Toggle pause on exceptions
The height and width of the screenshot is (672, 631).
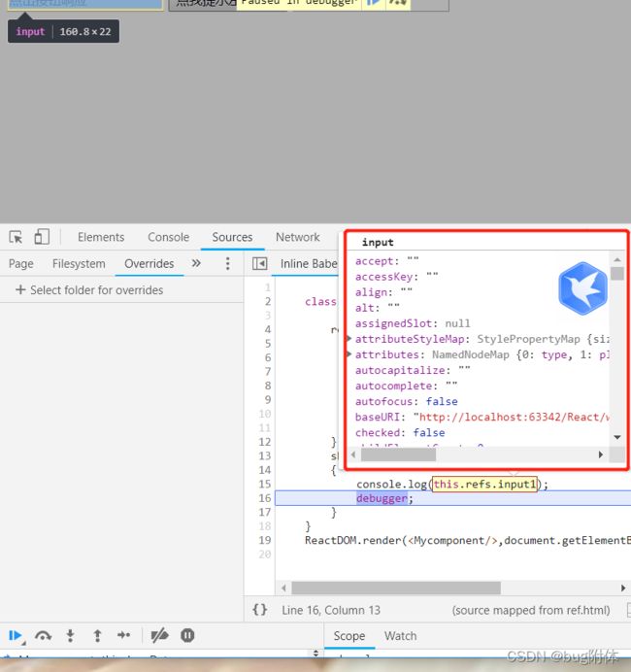187,635
